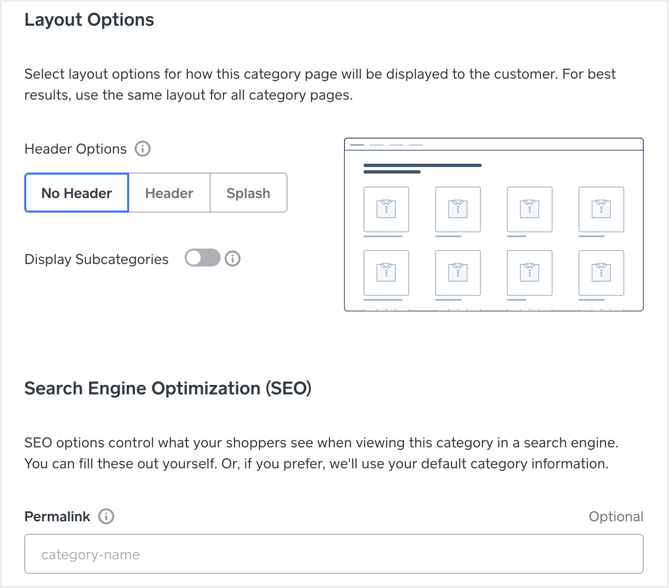This screenshot has width=669, height=588.
Task: Click the Permalink category-name text field
Action: (334, 554)
